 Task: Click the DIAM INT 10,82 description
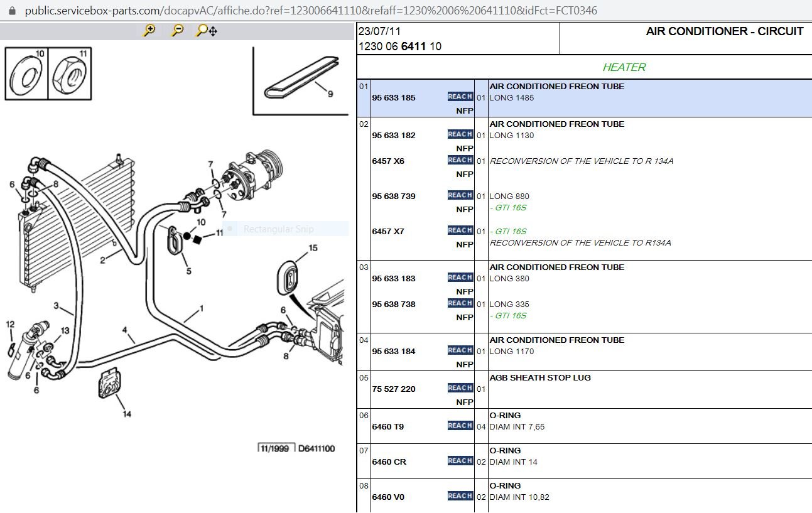(519, 497)
